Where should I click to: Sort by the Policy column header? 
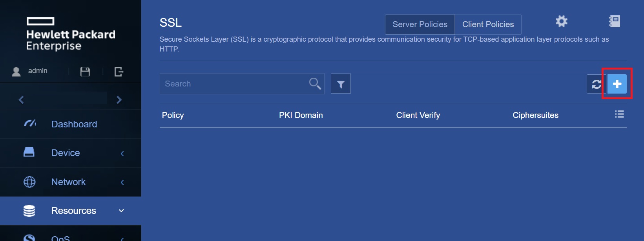pos(173,115)
